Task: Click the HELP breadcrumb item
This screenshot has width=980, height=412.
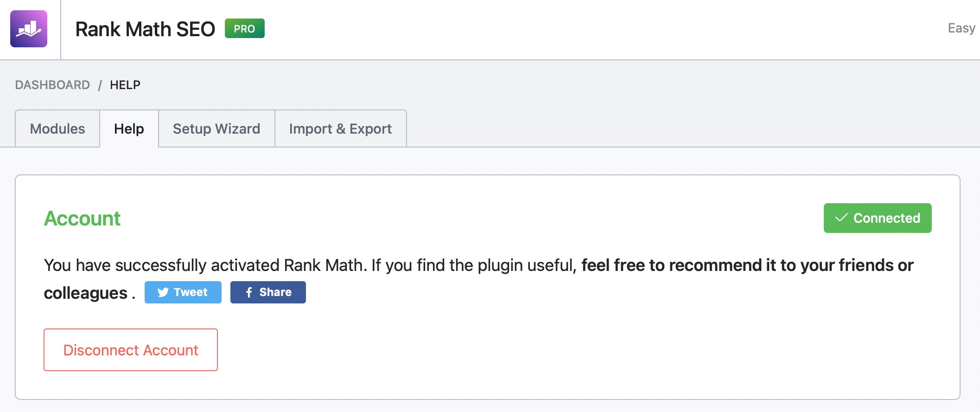Action: (125, 85)
